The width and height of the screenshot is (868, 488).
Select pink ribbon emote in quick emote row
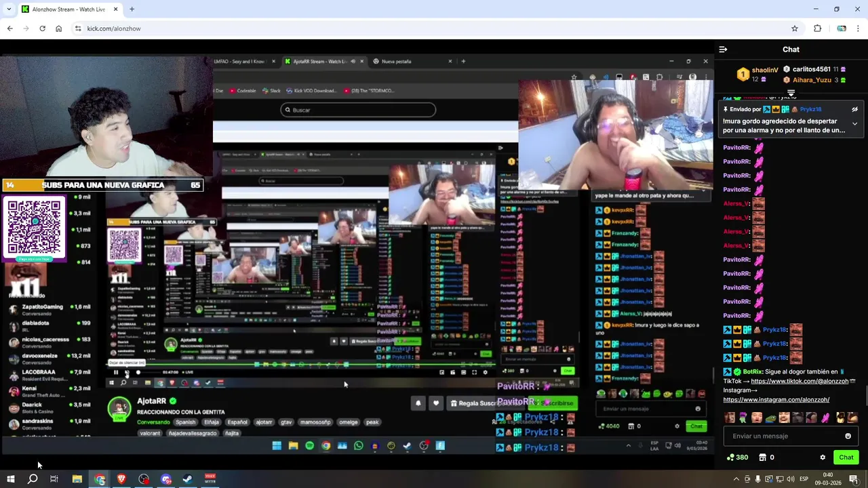point(825,418)
